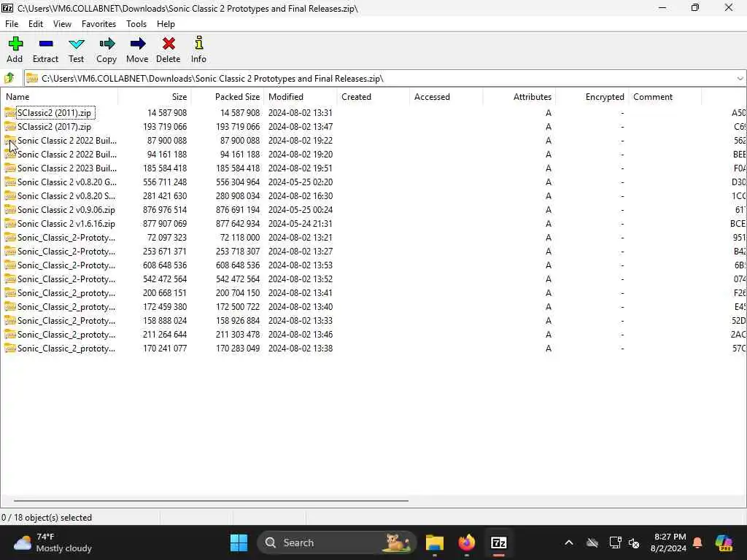
Task: Click the taskbar clock and date
Action: (668, 542)
